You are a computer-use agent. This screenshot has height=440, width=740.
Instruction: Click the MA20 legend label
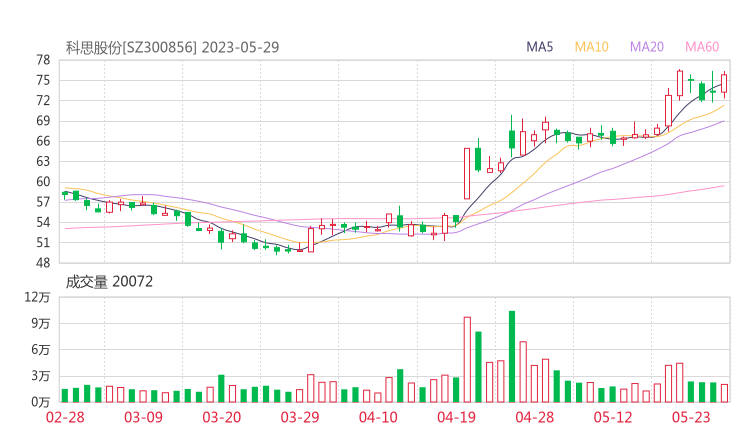[x=647, y=47]
